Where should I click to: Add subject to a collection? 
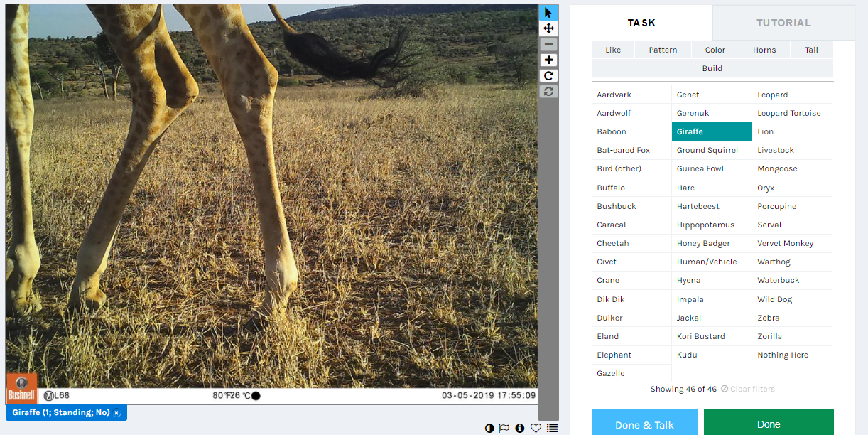pyautogui.click(x=553, y=428)
